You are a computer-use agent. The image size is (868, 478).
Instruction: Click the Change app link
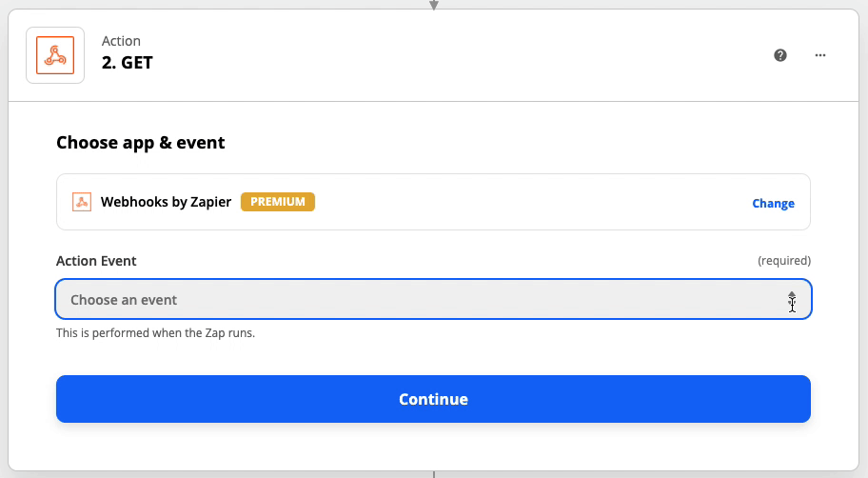pyautogui.click(x=773, y=203)
